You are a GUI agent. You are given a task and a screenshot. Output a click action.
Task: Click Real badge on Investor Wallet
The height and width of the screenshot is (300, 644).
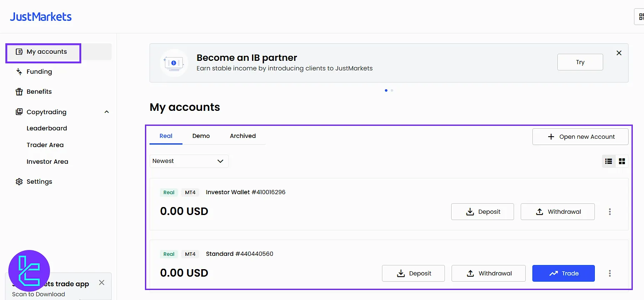(x=169, y=192)
